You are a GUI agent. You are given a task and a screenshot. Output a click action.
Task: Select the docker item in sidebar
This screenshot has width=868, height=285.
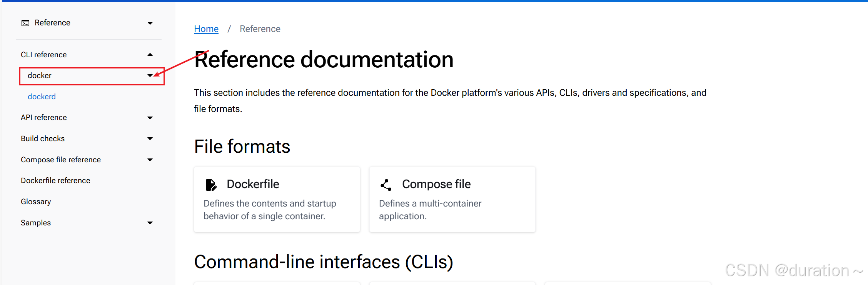coord(92,76)
